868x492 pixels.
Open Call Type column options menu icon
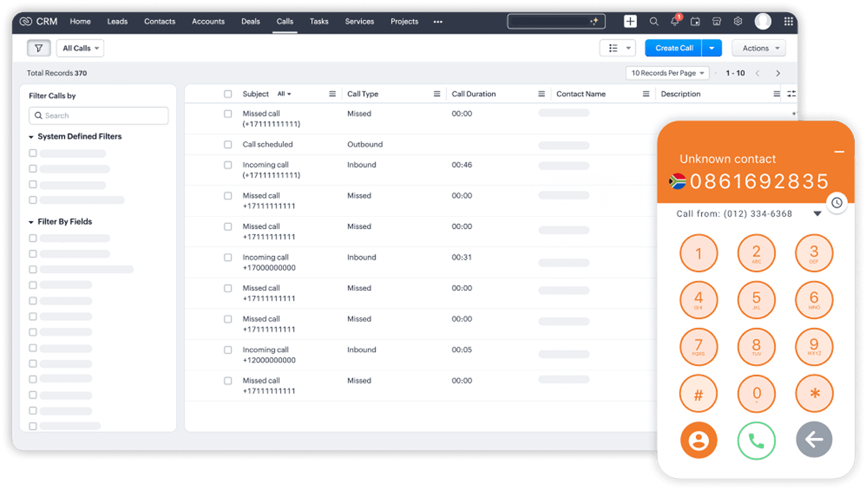click(x=437, y=94)
